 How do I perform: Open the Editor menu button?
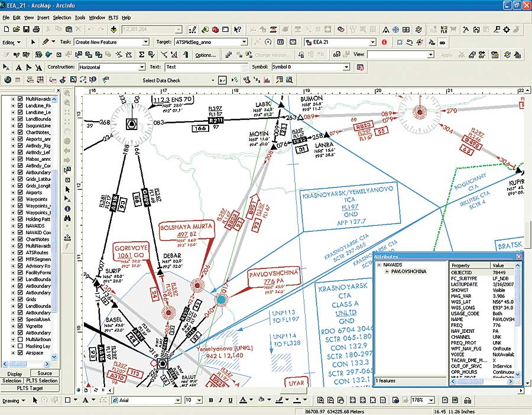pos(12,43)
